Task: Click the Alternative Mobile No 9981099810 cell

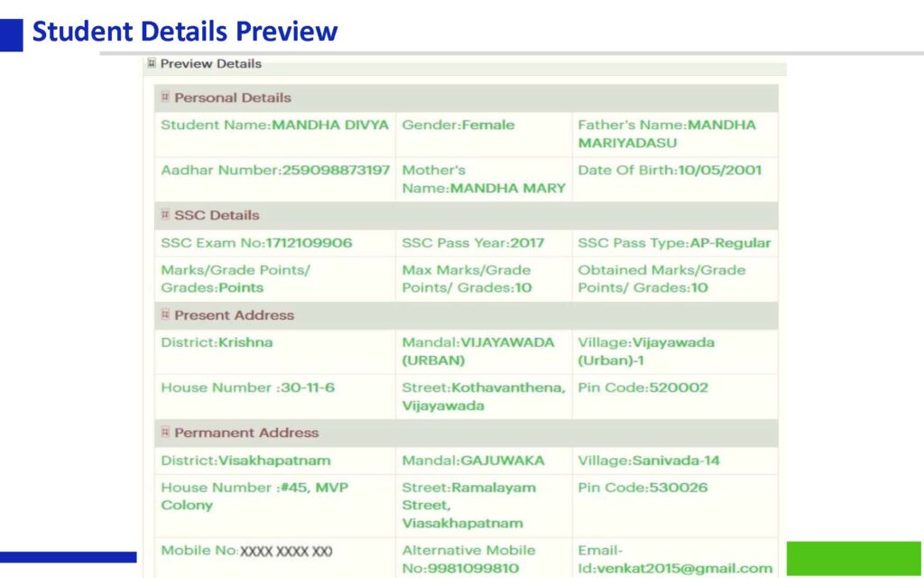Action: (468, 559)
